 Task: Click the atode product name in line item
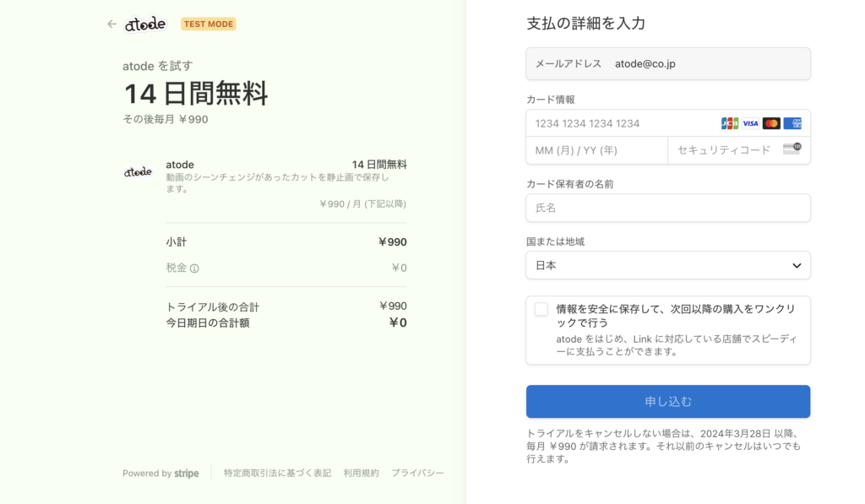[180, 165]
